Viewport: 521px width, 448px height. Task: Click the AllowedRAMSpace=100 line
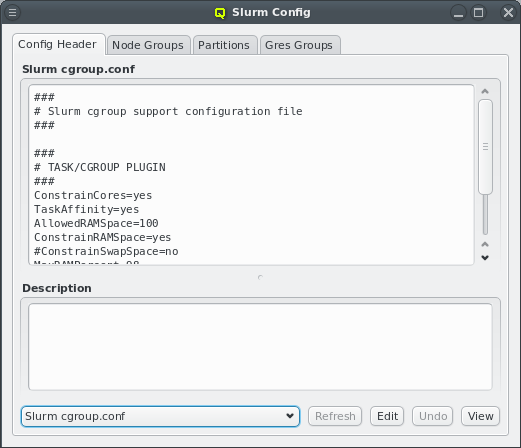tap(96, 223)
